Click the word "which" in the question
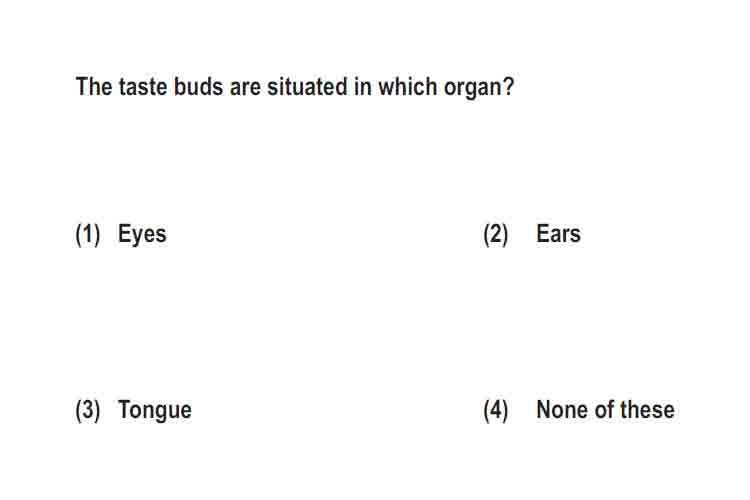Image resolution: width=750 pixels, height=500 pixels. pos(408,87)
